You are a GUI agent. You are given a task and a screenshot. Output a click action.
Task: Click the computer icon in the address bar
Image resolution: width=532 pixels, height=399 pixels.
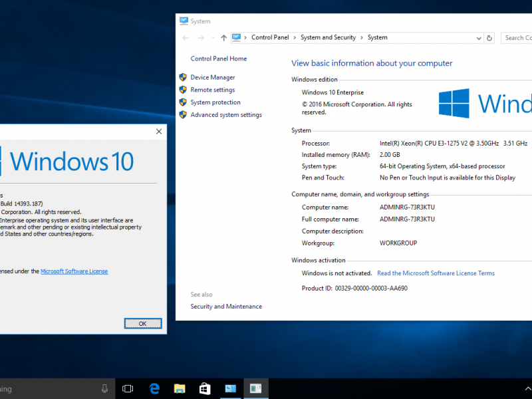coord(237,37)
